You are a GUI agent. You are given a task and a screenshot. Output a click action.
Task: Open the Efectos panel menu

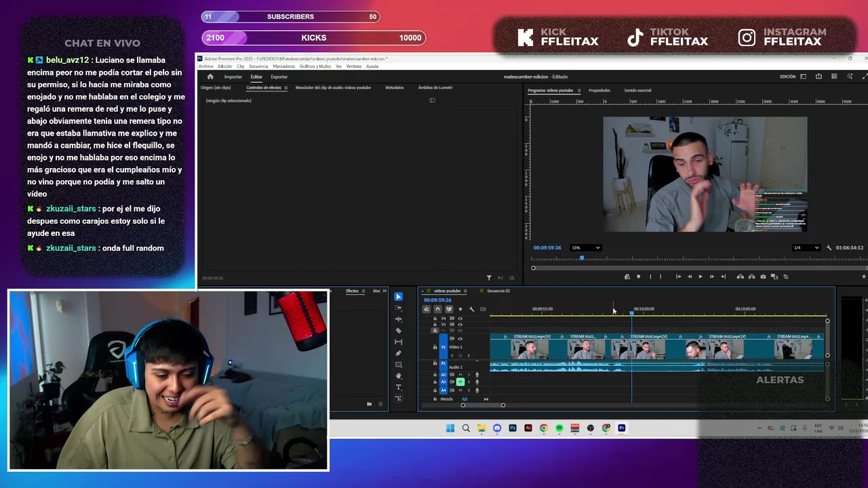(x=364, y=291)
